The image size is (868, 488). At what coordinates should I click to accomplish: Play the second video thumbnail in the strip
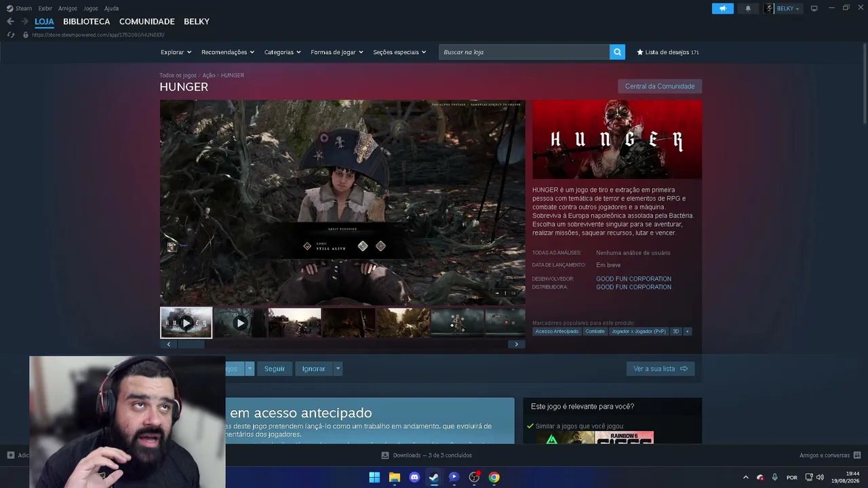coord(240,323)
